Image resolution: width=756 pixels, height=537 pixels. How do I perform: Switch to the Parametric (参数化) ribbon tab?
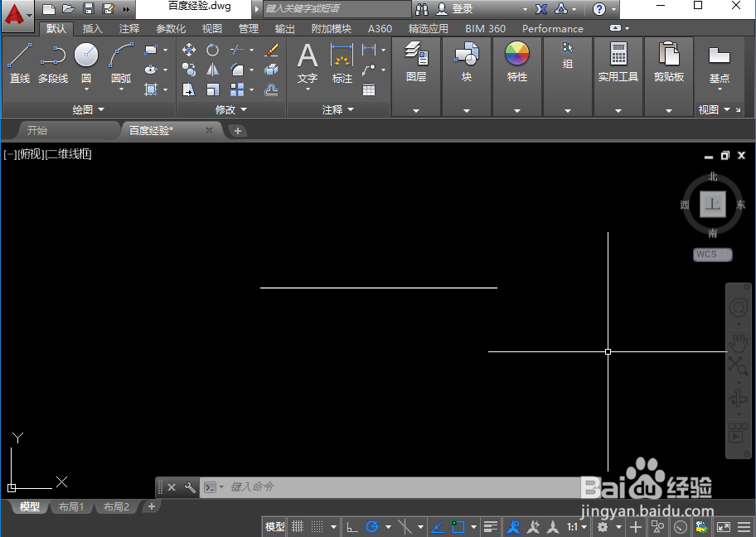click(x=171, y=28)
